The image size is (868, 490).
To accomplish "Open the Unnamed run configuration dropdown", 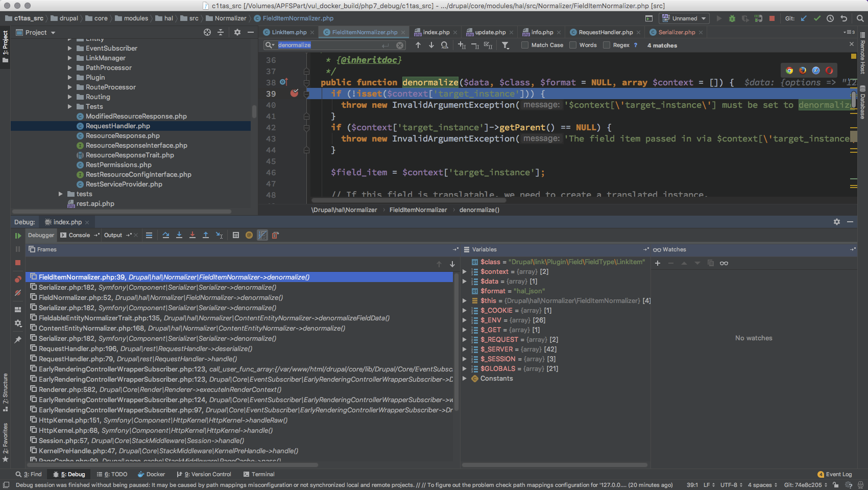I will click(x=685, y=18).
